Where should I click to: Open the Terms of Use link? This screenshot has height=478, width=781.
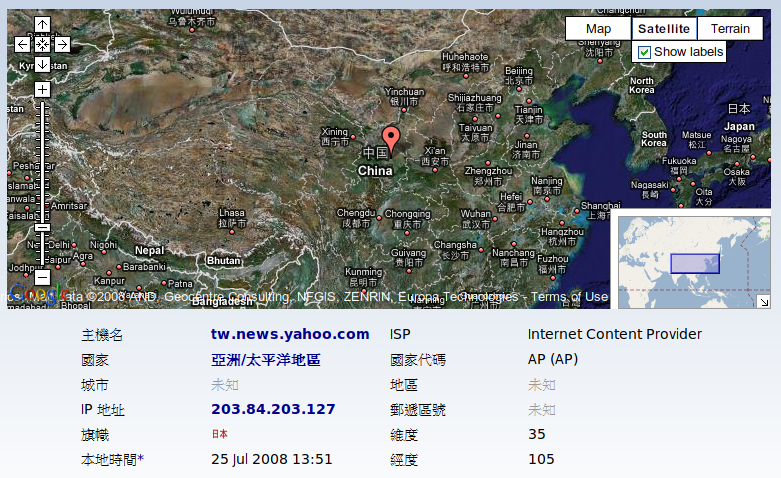pyautogui.click(x=569, y=297)
